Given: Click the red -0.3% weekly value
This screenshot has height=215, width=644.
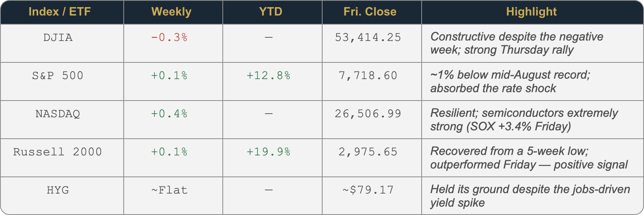Looking at the screenshot, I should coord(169,37).
